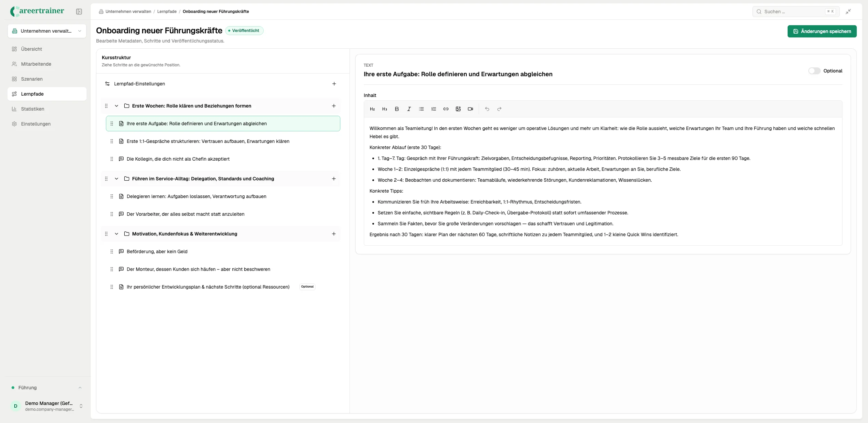The height and width of the screenshot is (423, 868).
Task: Select Ihr persönlicher Entwicklungsplan step
Action: [223, 287]
